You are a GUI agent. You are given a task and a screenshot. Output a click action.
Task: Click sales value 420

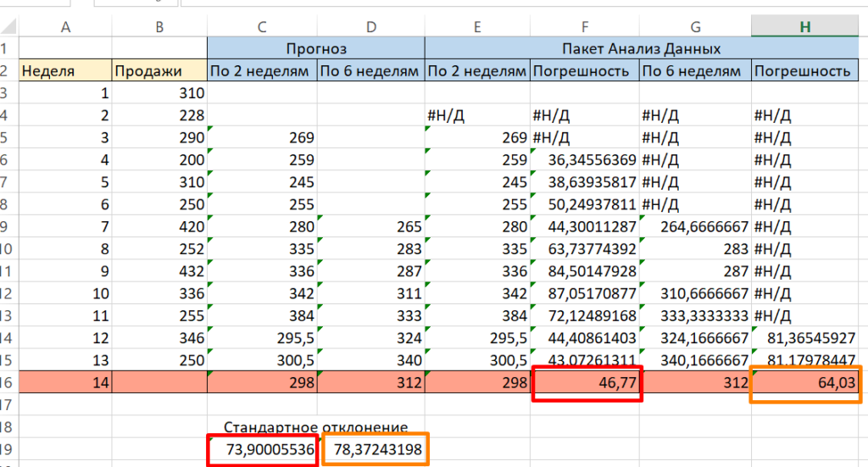159,226
